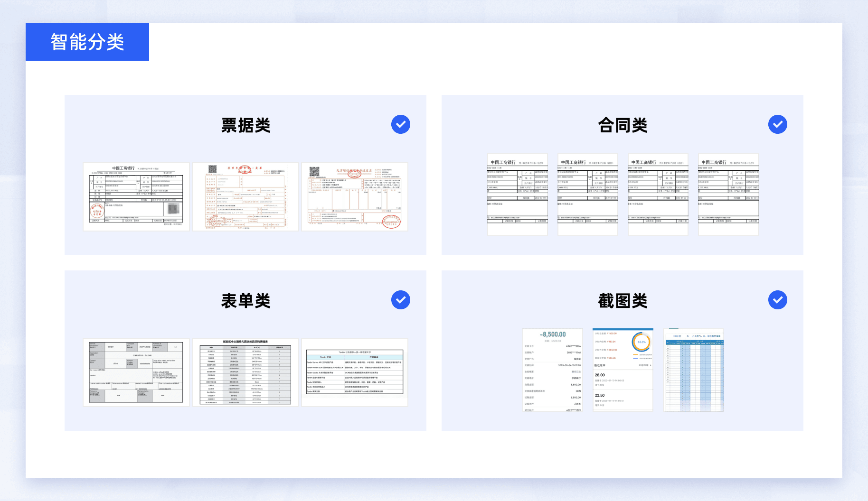Open the gray bilingual form thumbnail in 表单类
This screenshot has height=501, width=868.
click(136, 372)
